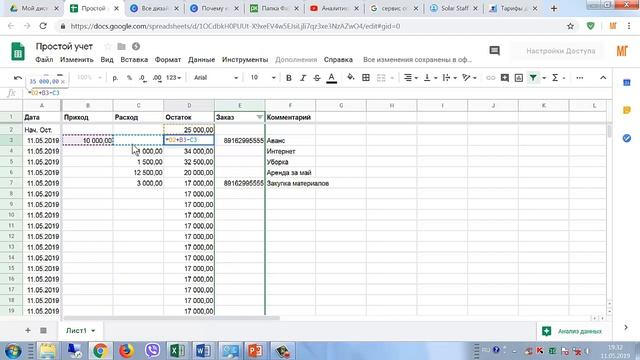
Task: Apply italic formatting
Action: coord(302,78)
